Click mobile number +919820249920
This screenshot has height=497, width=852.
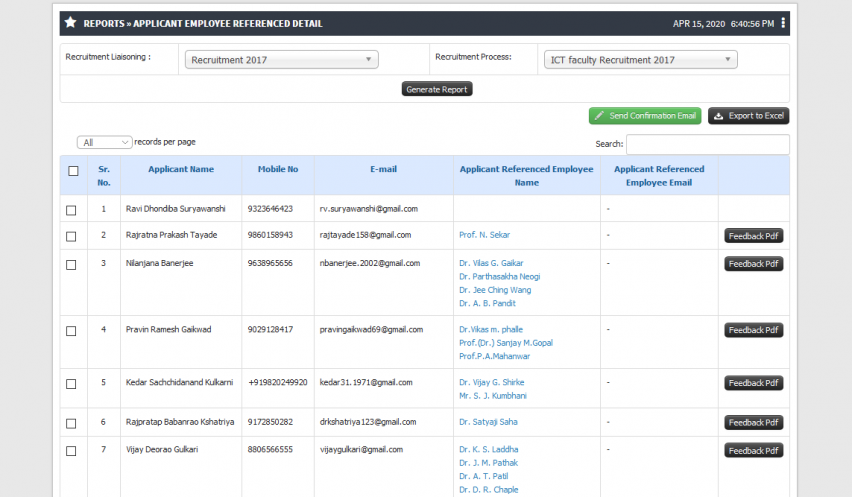coord(278,382)
